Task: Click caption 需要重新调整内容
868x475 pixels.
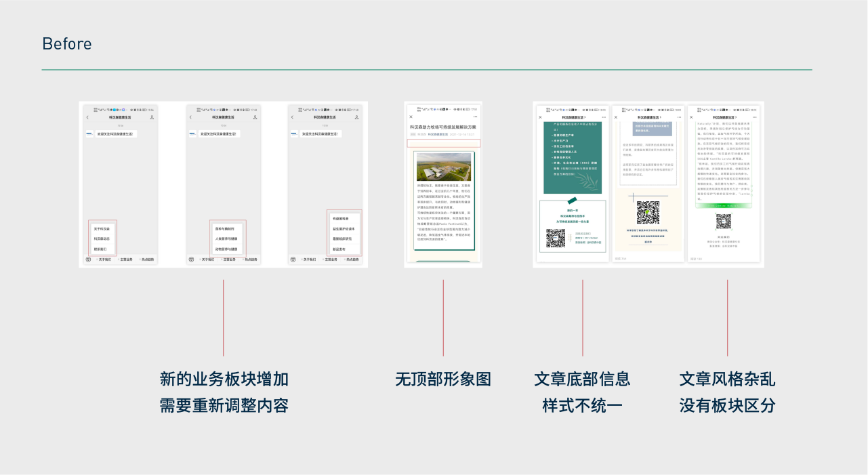Action: coord(224,406)
